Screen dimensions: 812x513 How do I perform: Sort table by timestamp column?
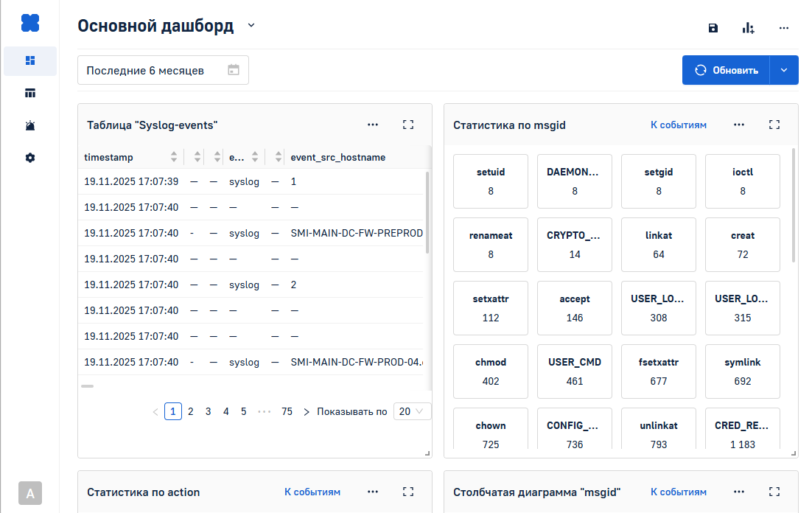coord(174,157)
